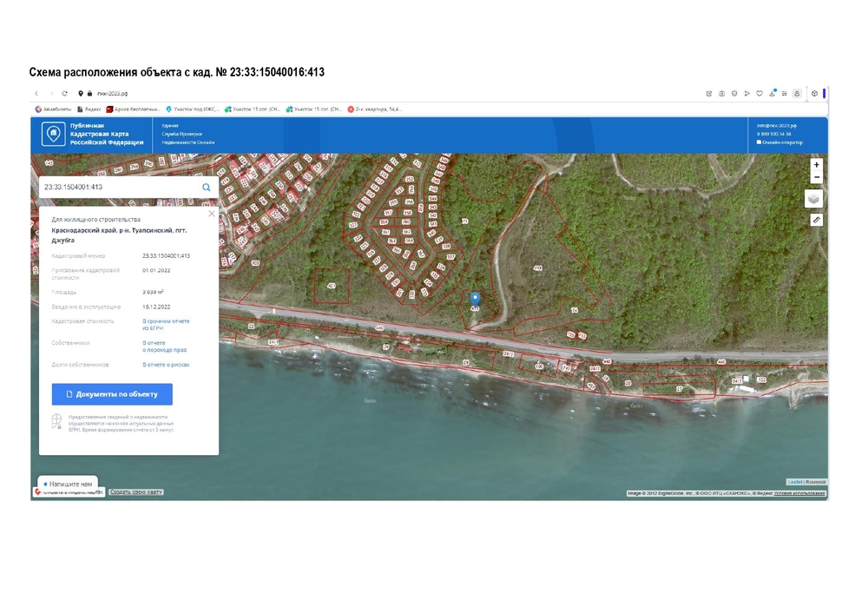868x614 pixels.
Task: Open 'Напишите нам' chat widget
Action: 68,483
